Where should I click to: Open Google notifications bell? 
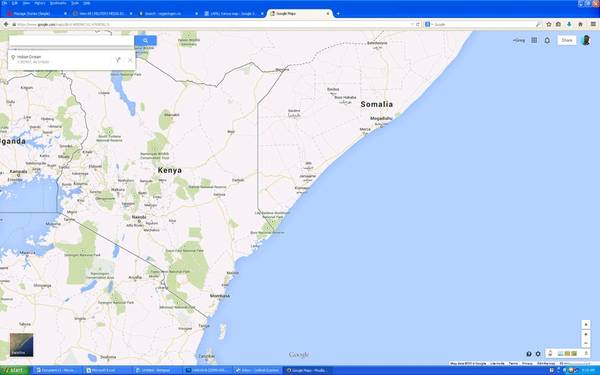tap(547, 40)
